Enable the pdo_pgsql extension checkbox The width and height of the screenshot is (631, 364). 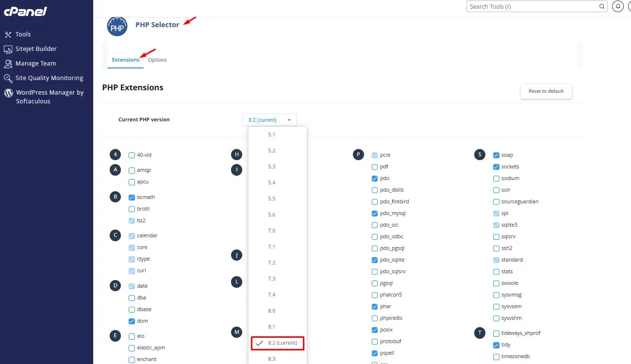click(374, 248)
